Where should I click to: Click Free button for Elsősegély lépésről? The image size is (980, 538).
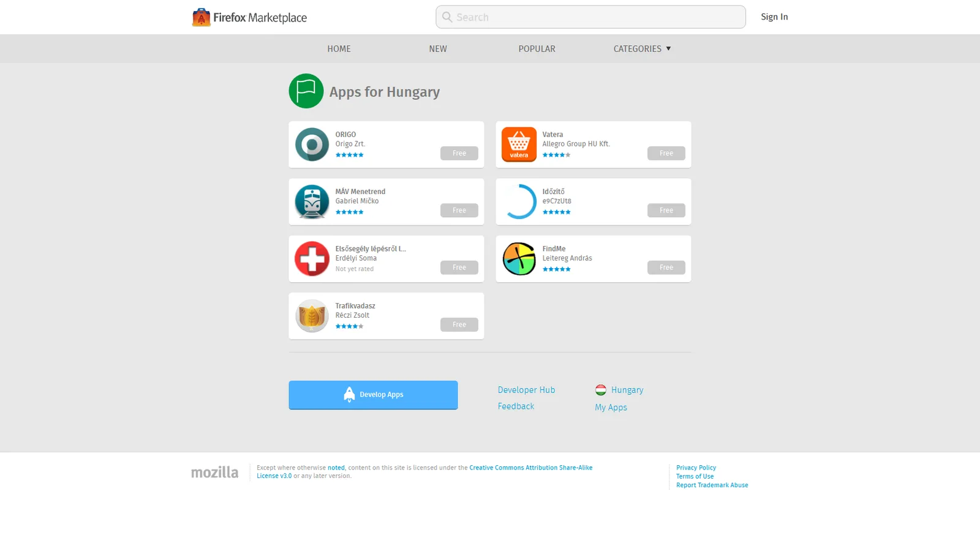coord(459,267)
